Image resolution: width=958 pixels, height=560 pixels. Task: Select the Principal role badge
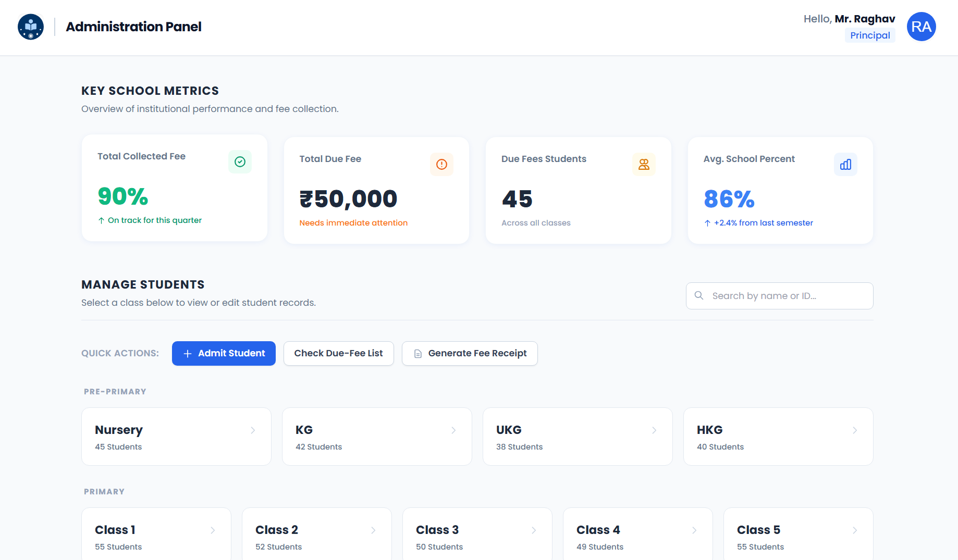pyautogui.click(x=869, y=35)
